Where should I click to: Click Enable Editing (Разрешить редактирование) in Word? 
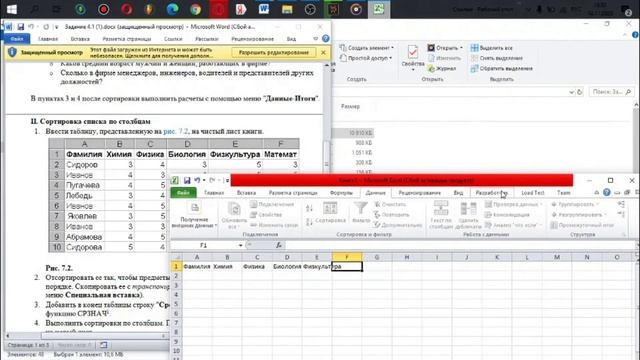pyautogui.click(x=273, y=53)
